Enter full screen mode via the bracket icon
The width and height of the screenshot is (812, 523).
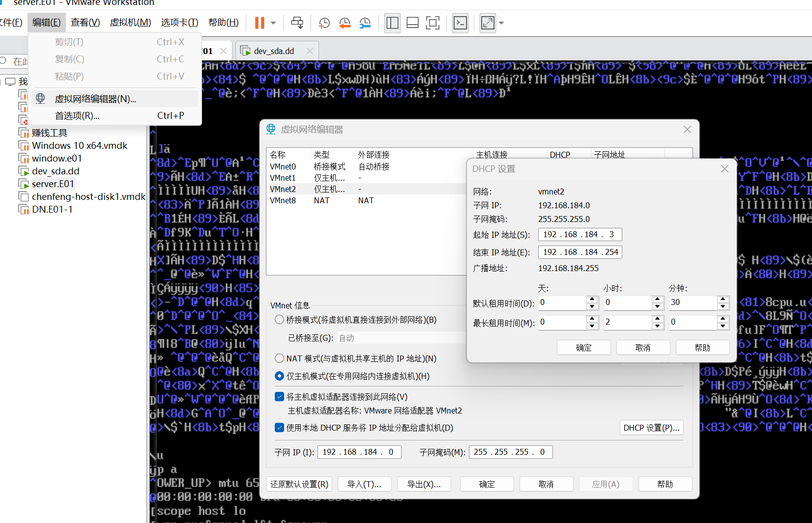coord(433,23)
